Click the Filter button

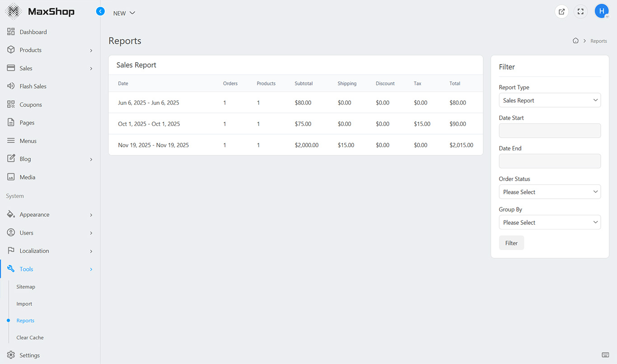(x=511, y=243)
